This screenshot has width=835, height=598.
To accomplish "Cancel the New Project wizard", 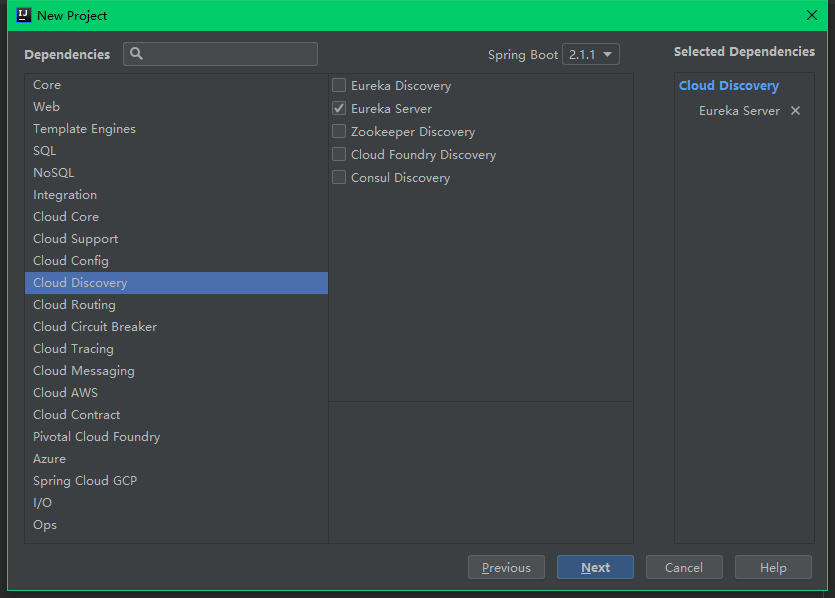I will (684, 567).
